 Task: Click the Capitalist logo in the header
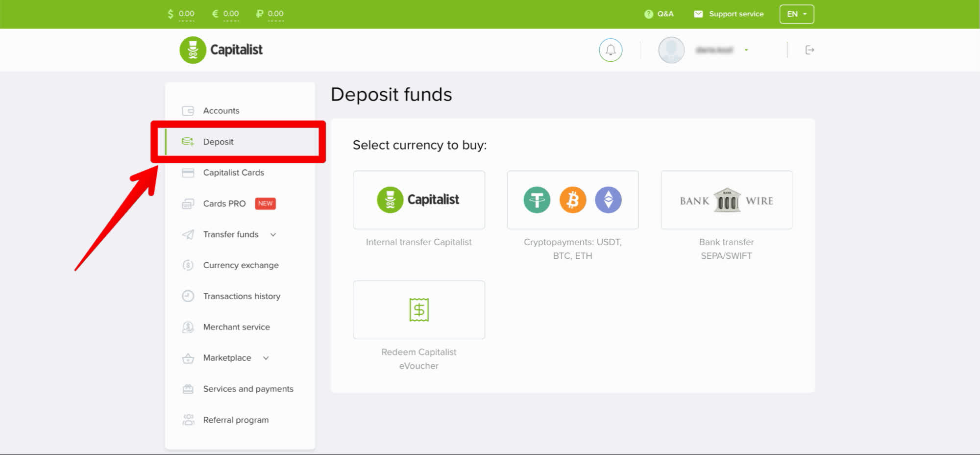[x=221, y=50]
